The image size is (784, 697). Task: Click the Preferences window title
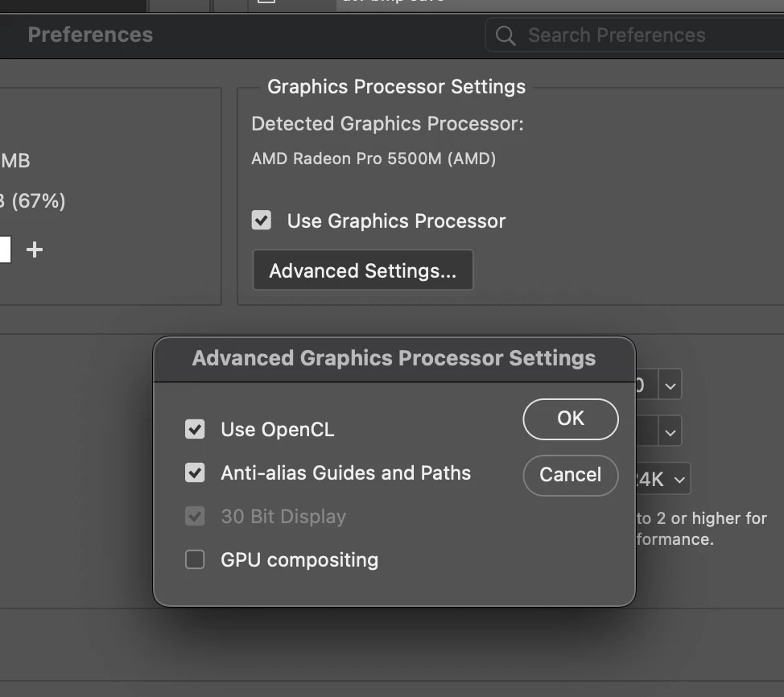pos(90,35)
